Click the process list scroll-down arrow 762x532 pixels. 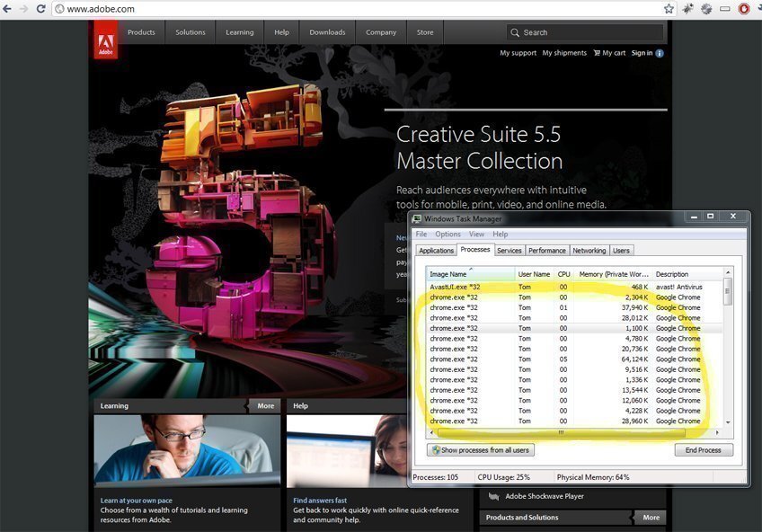pyautogui.click(x=728, y=422)
